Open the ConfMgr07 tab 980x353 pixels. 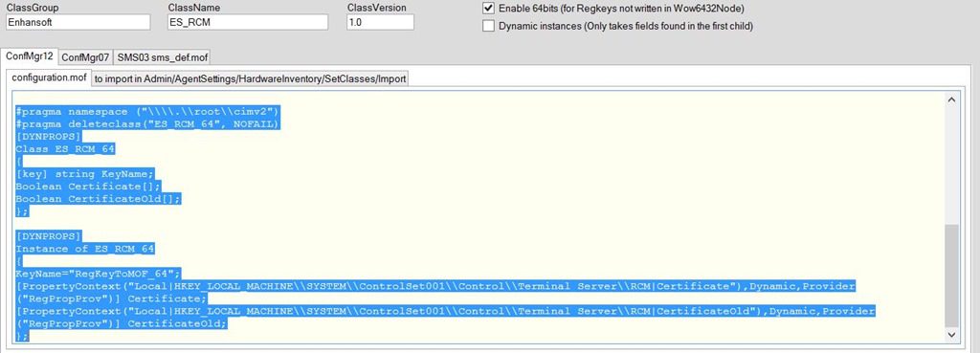click(x=85, y=57)
